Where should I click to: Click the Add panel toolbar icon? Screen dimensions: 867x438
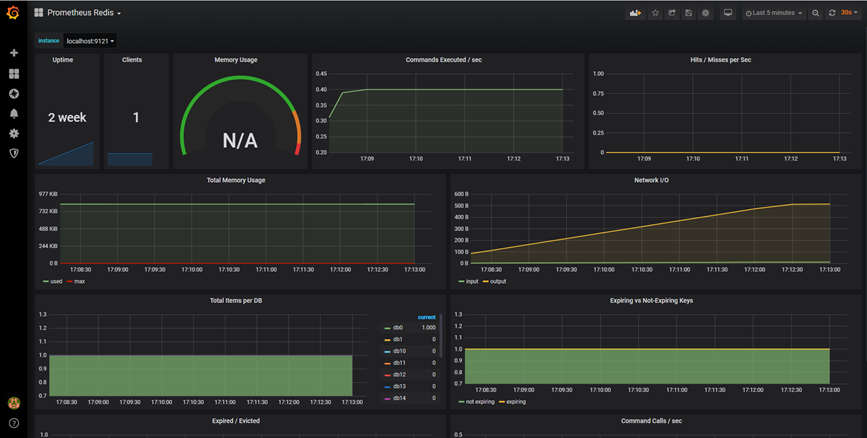[635, 13]
